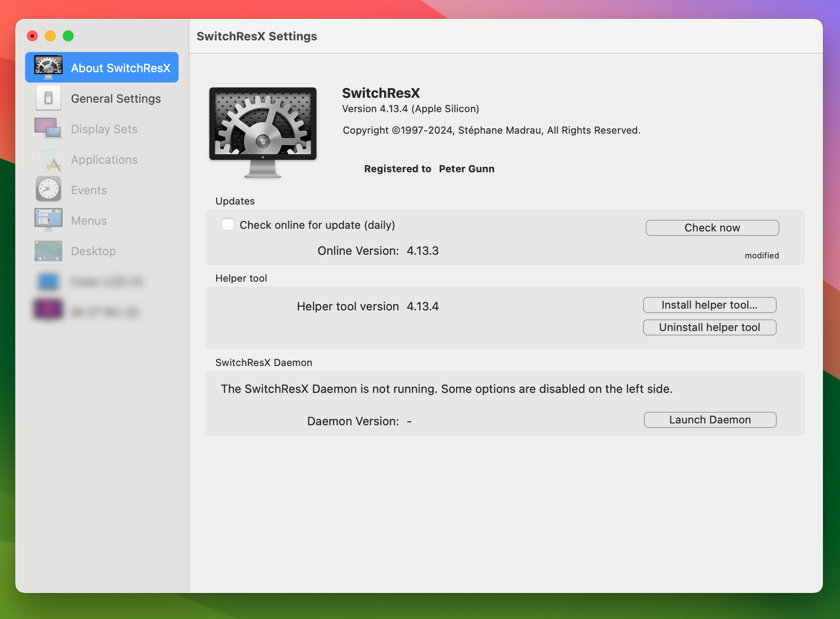840x619 pixels.
Task: Click Uninstall helper tool button
Action: tap(709, 327)
